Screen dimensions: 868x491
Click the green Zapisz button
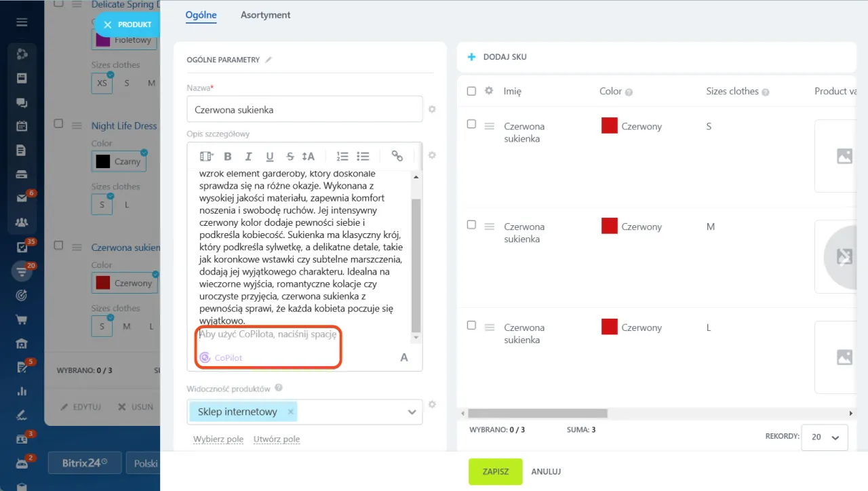point(496,471)
